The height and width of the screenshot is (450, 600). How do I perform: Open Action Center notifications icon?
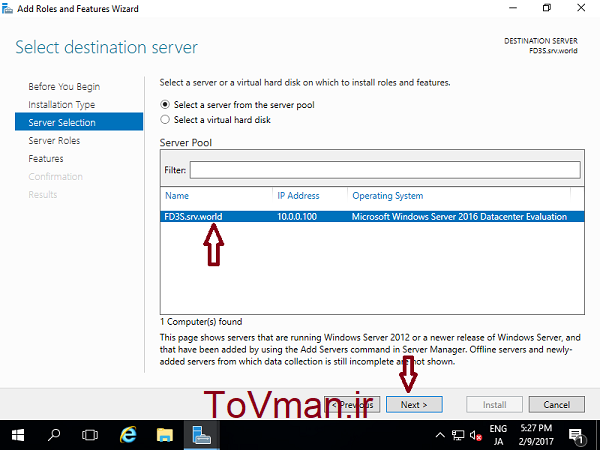click(x=576, y=435)
